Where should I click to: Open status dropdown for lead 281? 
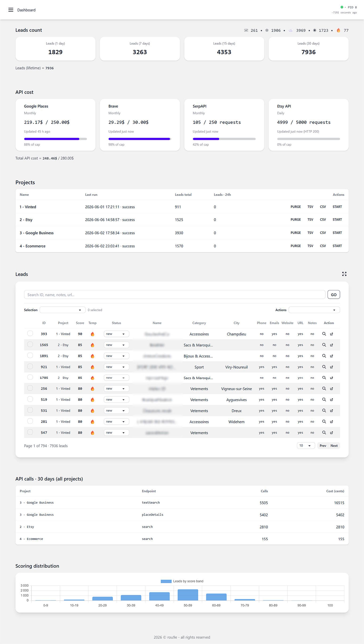116,422
